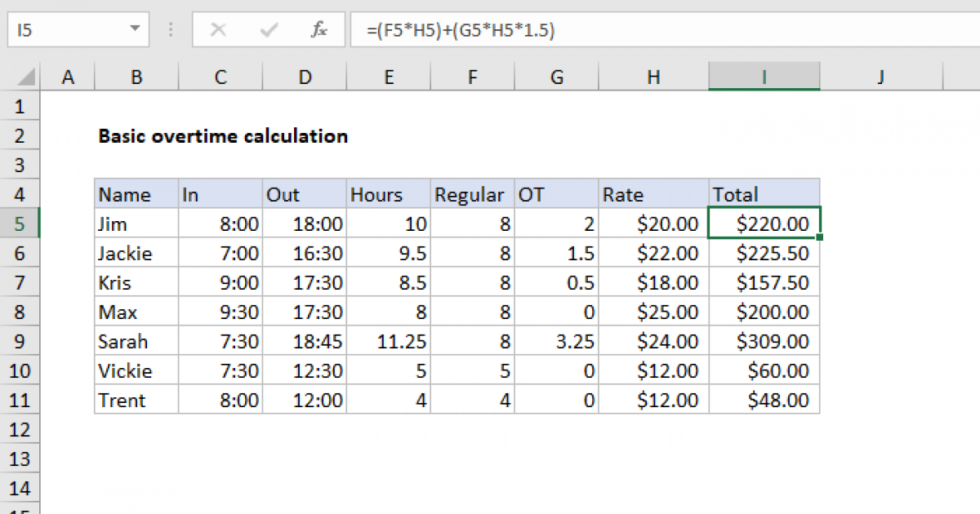The height and width of the screenshot is (514, 980).
Task: Select column I header
Action: click(764, 77)
